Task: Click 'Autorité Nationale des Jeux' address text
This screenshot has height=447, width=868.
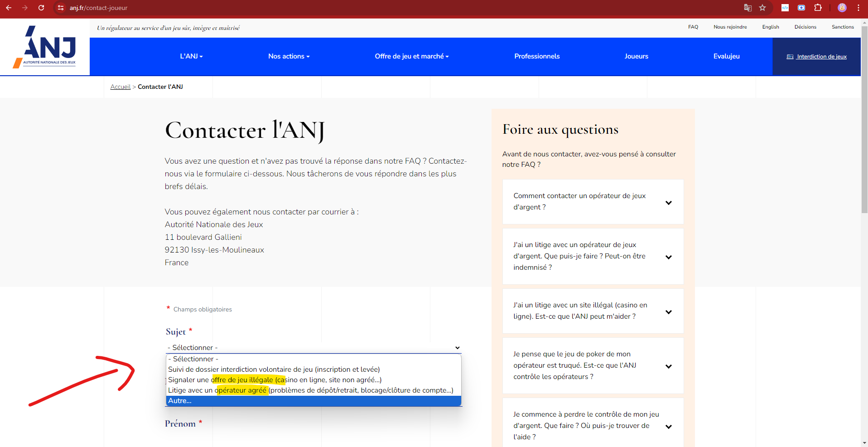Action: 214,224
